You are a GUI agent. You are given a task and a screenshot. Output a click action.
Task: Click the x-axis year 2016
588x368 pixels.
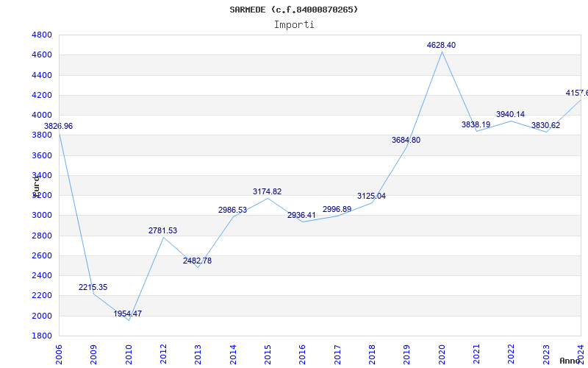click(303, 355)
